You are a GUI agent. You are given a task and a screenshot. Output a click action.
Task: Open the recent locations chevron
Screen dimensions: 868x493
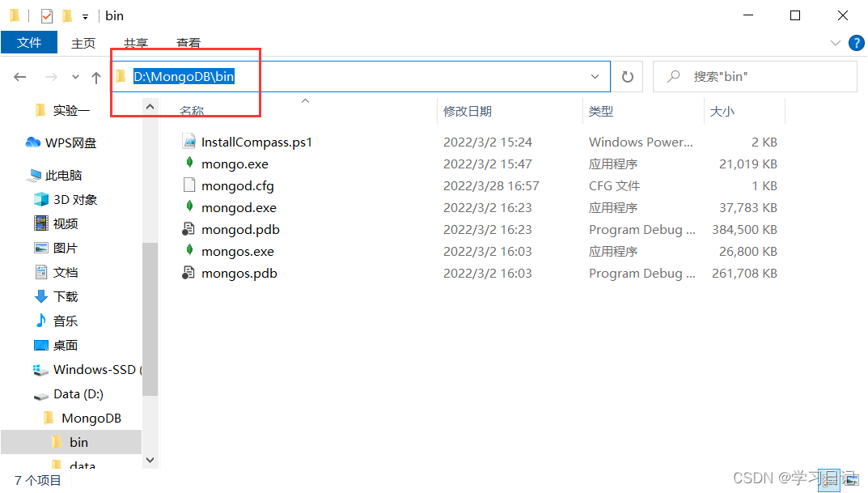pyautogui.click(x=75, y=77)
